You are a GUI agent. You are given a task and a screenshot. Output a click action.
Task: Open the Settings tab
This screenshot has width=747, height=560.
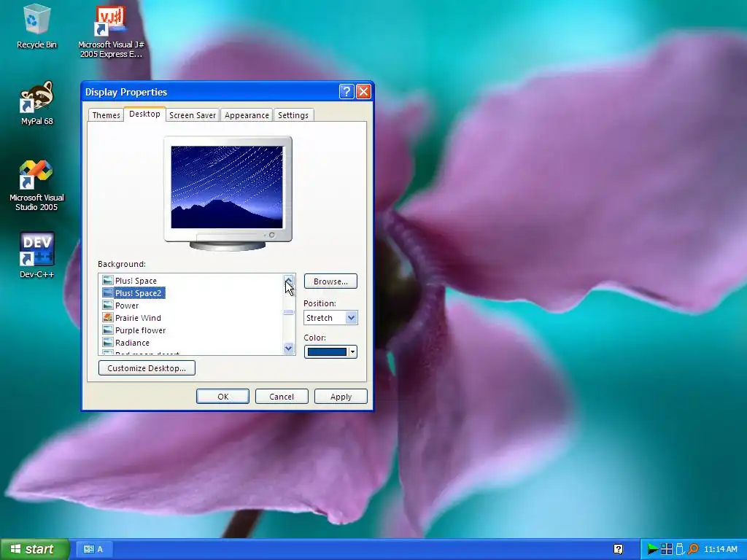293,115
